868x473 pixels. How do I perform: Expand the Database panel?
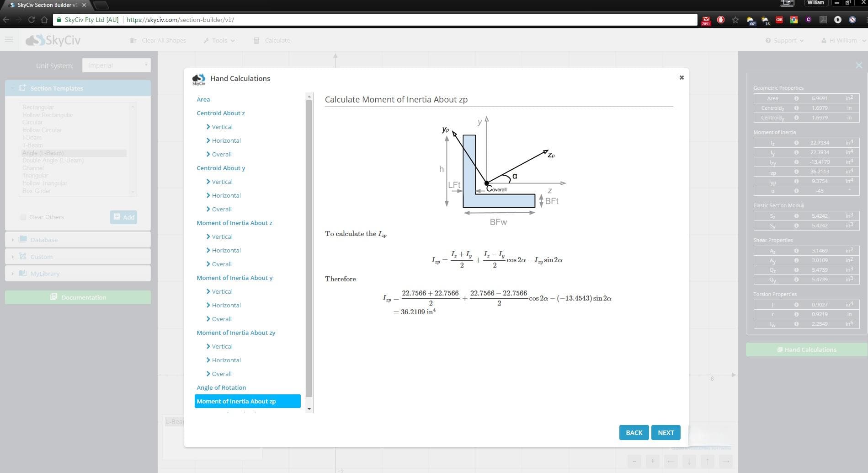pos(78,240)
